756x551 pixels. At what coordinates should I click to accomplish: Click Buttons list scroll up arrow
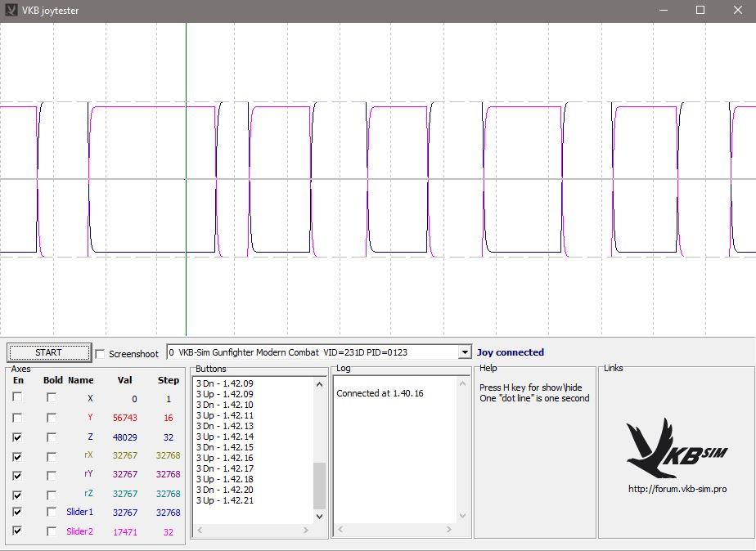coord(320,383)
